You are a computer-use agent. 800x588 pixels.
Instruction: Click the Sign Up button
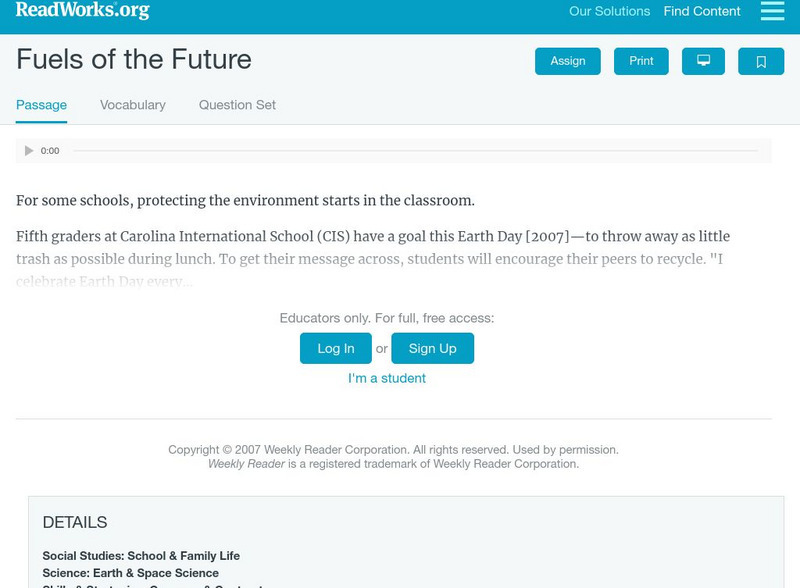[x=432, y=348]
